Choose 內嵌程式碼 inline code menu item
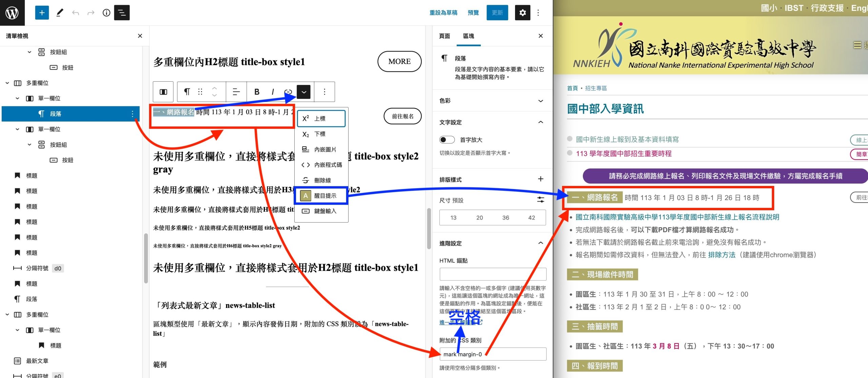Screen dimensions: 868x378 [x=321, y=165]
